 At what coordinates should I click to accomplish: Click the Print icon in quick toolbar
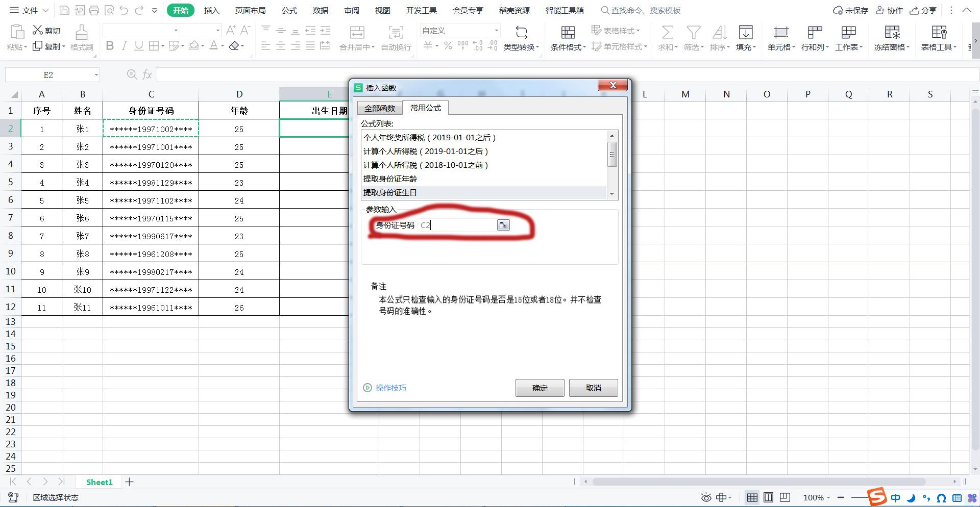pyautogui.click(x=94, y=10)
